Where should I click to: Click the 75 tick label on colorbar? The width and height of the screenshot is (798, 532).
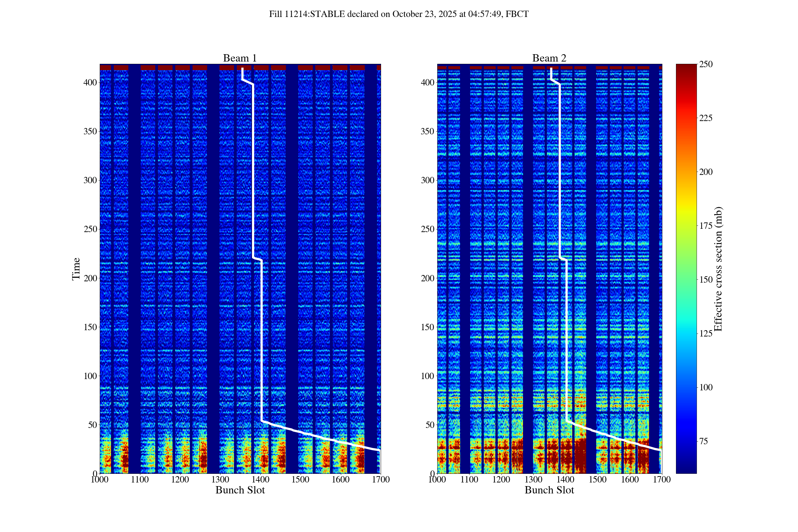(x=704, y=441)
